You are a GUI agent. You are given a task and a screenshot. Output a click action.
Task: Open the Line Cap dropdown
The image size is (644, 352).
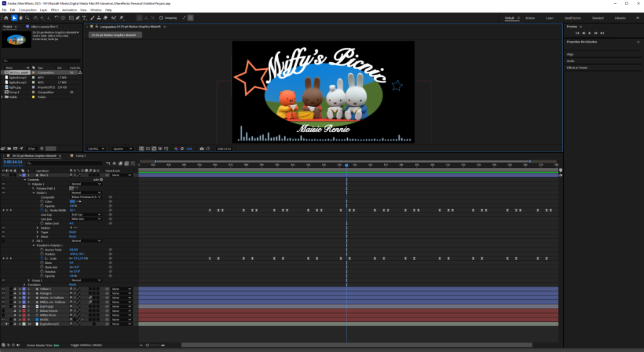click(x=85, y=214)
